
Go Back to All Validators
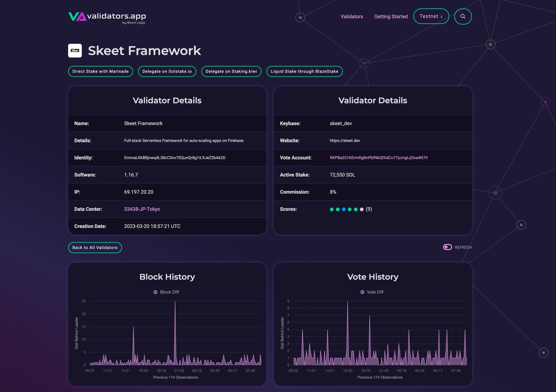tap(95, 248)
